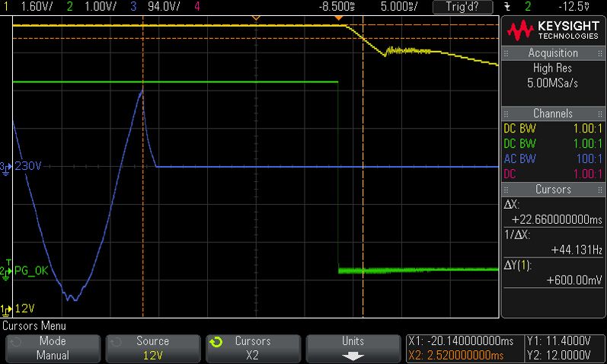Click the ΔY(1) +600.00mV value

574,280
